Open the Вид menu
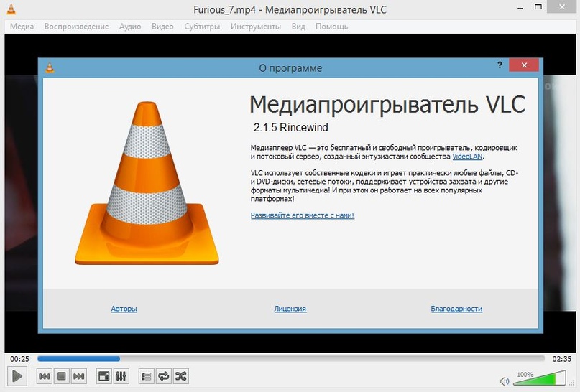The image size is (580, 392). [x=298, y=27]
